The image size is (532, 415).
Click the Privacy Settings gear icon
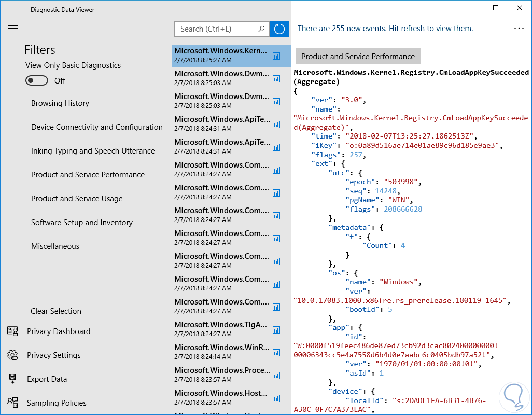[x=12, y=355]
